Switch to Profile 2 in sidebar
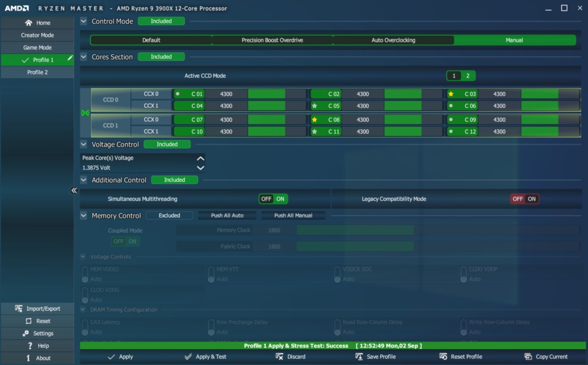The width and height of the screenshot is (588, 365). pos(37,72)
